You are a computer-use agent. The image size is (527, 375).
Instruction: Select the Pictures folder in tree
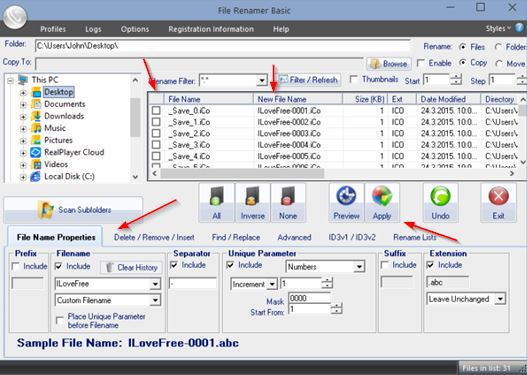pos(58,140)
